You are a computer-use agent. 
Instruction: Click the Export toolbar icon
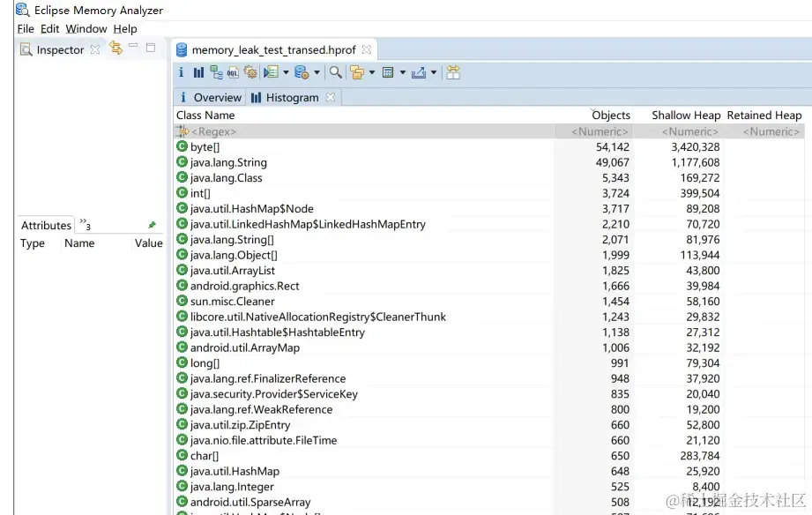419,72
